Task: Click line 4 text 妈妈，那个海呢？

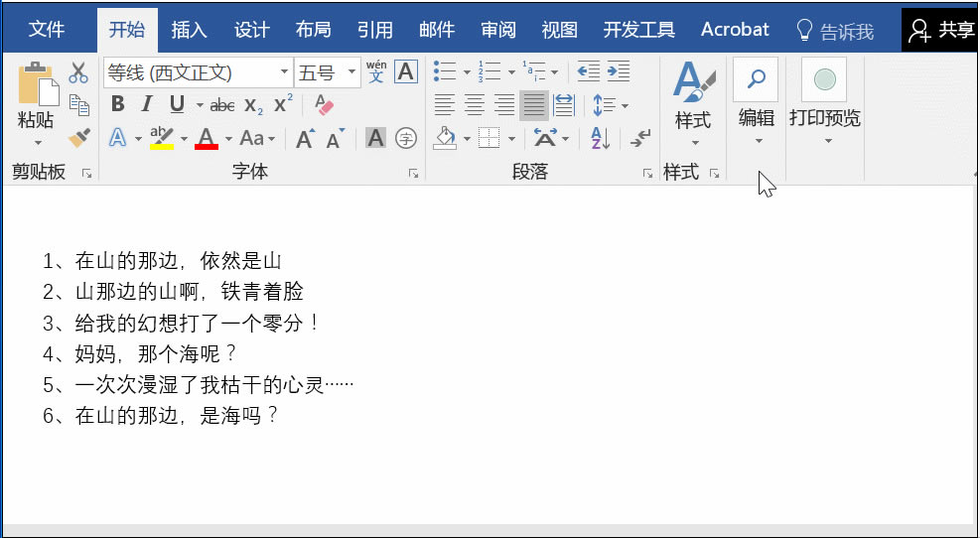Action: 156,354
